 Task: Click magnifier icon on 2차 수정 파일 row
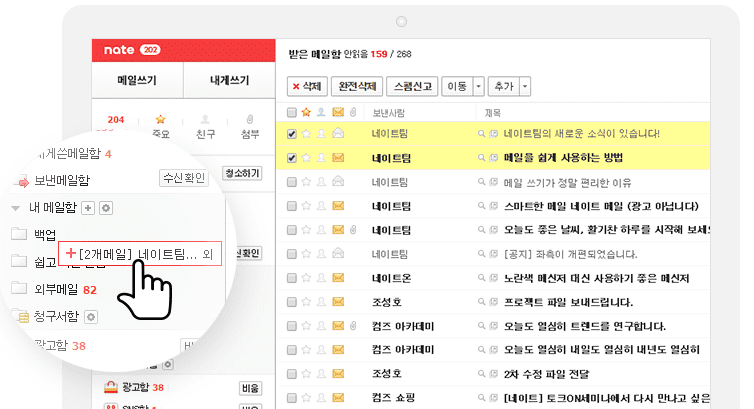pyautogui.click(x=481, y=373)
